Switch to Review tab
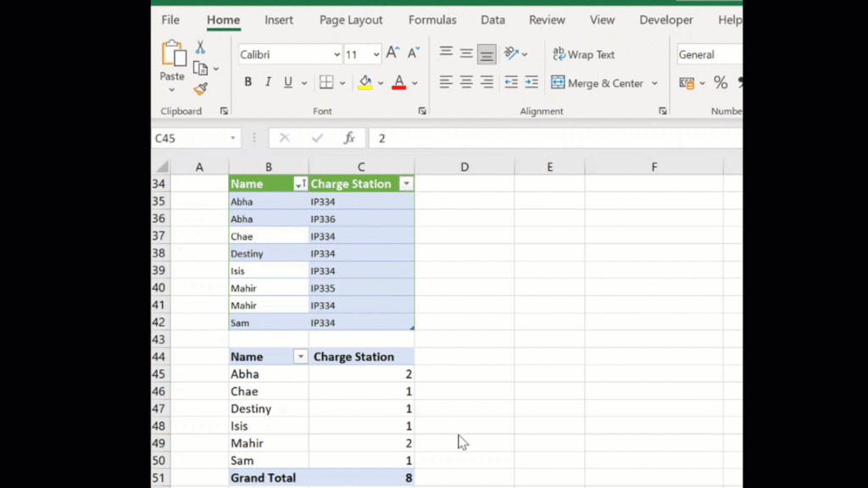 pos(547,20)
